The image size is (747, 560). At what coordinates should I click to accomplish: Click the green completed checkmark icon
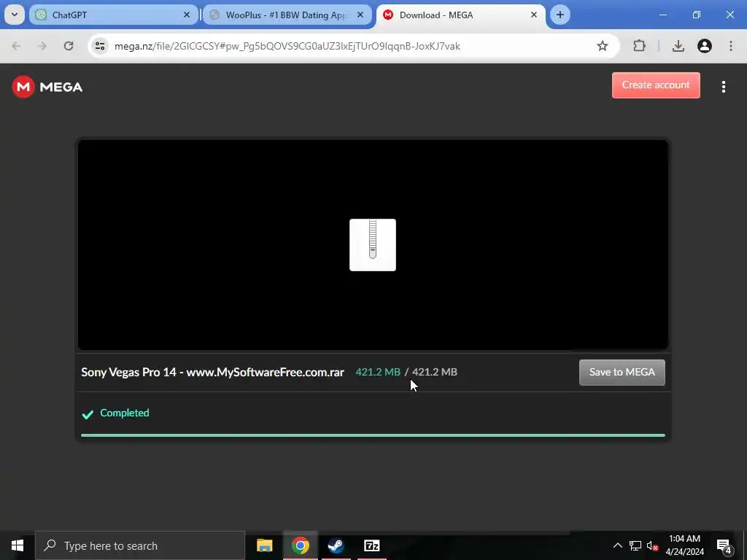[x=88, y=414]
